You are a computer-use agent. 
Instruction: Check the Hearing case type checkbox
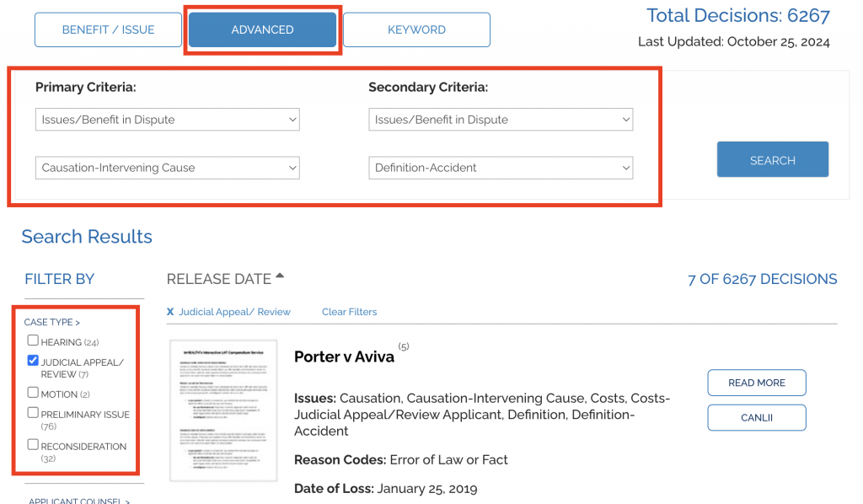(33, 340)
